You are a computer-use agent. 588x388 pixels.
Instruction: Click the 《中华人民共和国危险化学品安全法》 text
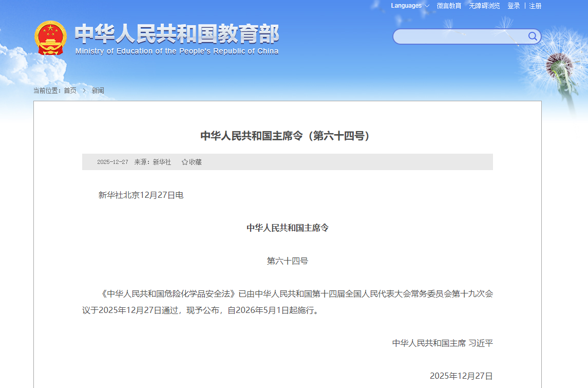[168, 294]
